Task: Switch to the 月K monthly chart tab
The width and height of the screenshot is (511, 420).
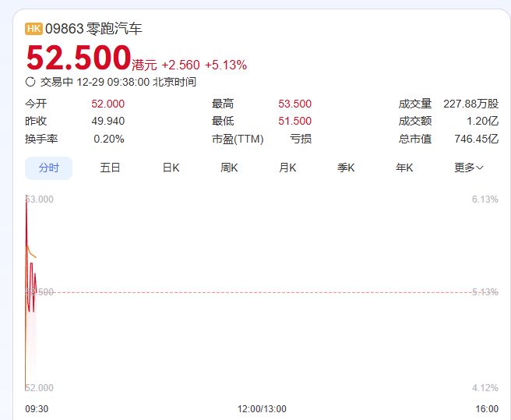Action: [287, 168]
